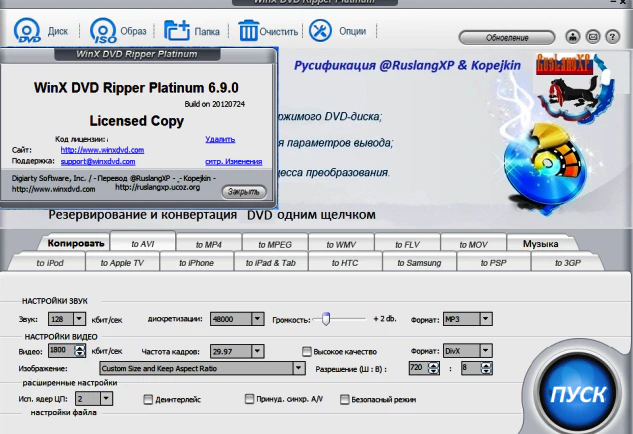Open the http://www.winxdvd.com site link

102,150
